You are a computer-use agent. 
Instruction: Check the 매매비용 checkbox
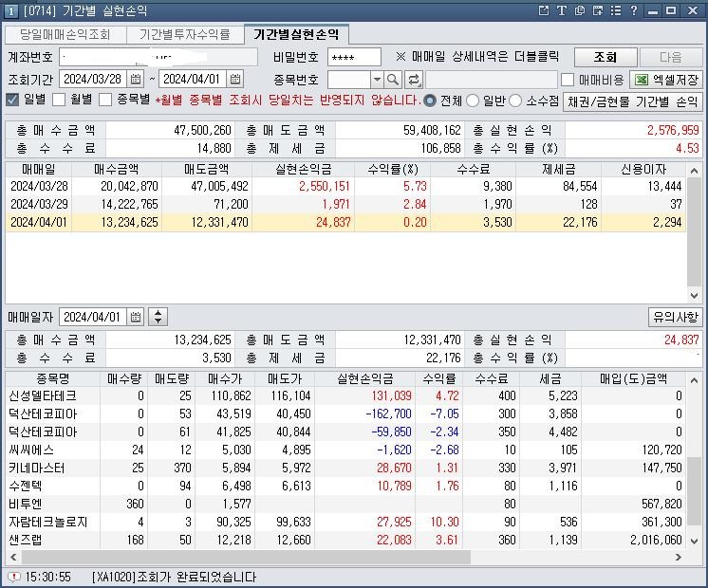(568, 80)
